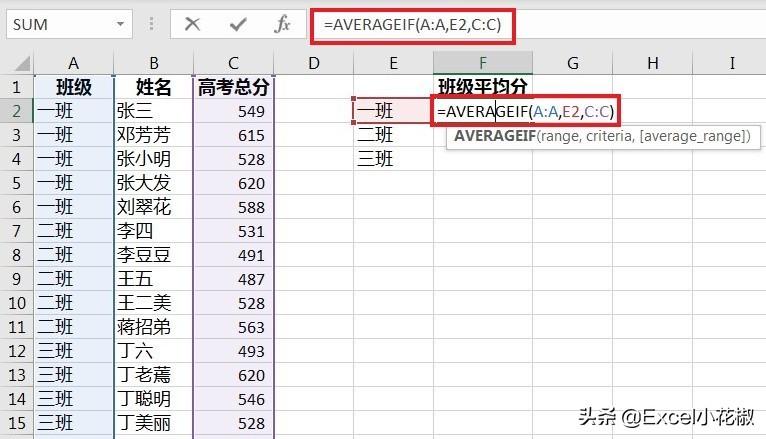Click cell E2 containing 一班
The image size is (766, 439).
point(393,111)
